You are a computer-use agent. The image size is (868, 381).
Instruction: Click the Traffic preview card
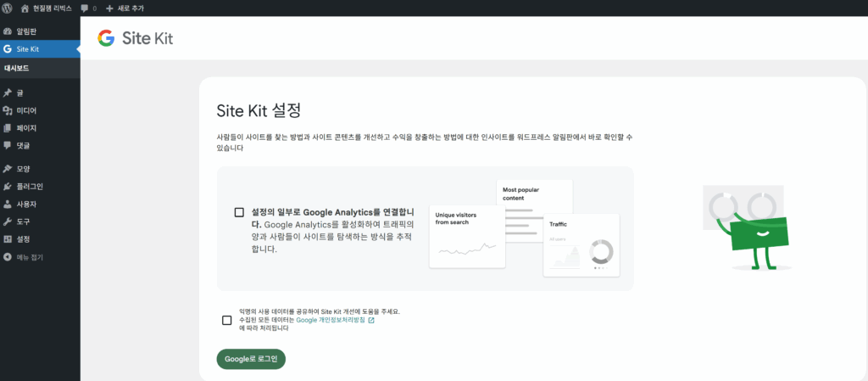point(581,245)
